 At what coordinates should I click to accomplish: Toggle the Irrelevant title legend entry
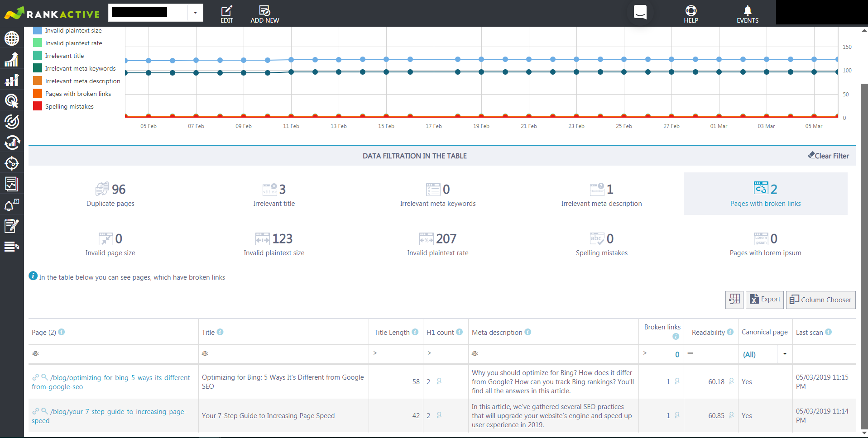[x=59, y=56]
